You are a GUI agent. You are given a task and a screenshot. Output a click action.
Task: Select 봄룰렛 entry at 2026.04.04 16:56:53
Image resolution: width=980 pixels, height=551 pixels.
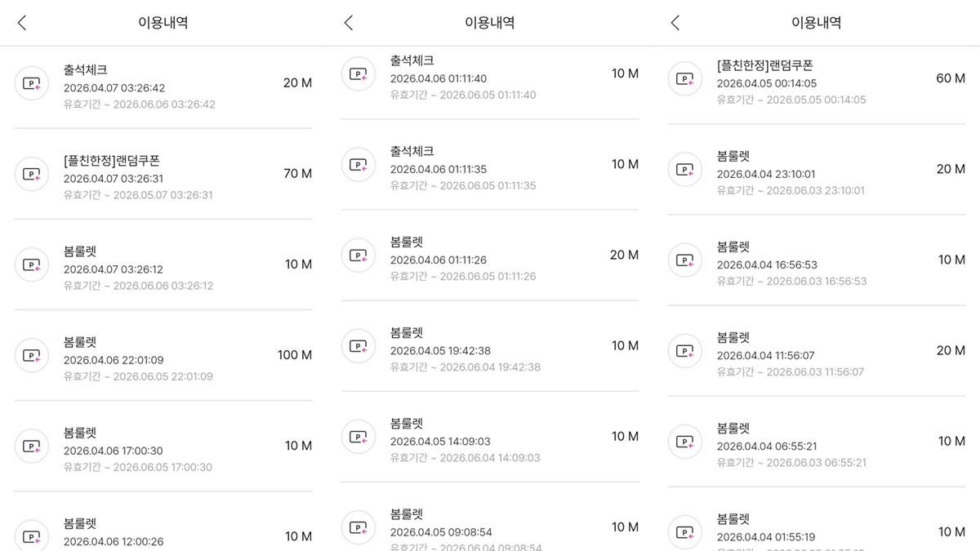817,260
